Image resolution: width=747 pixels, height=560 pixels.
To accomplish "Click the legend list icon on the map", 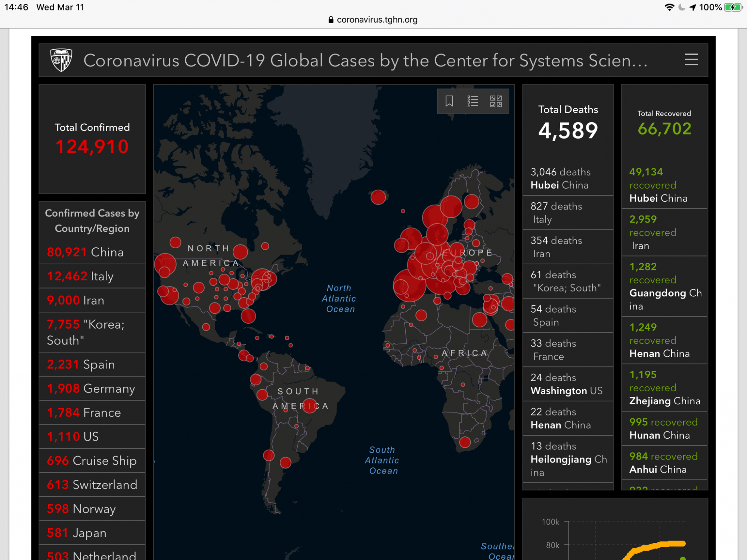I will click(472, 101).
